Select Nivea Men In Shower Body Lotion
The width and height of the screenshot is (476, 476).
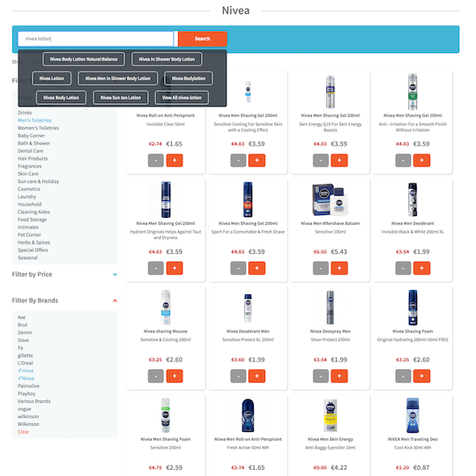point(118,78)
